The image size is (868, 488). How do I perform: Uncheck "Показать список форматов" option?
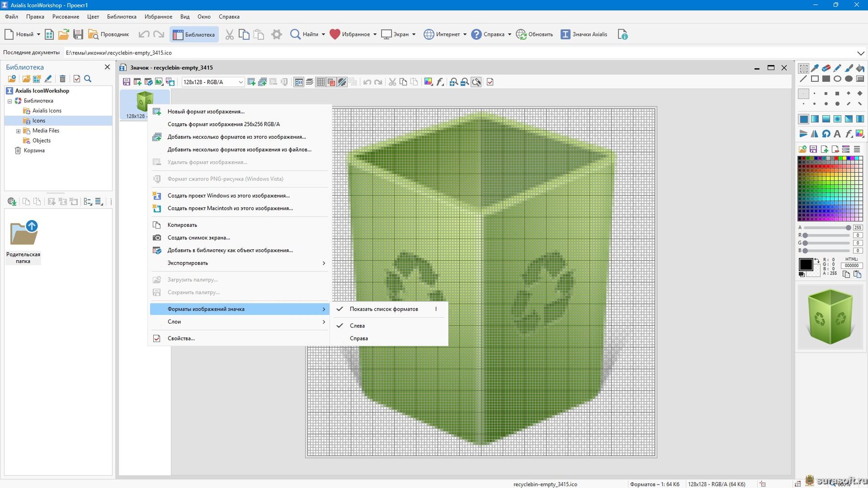click(x=383, y=309)
